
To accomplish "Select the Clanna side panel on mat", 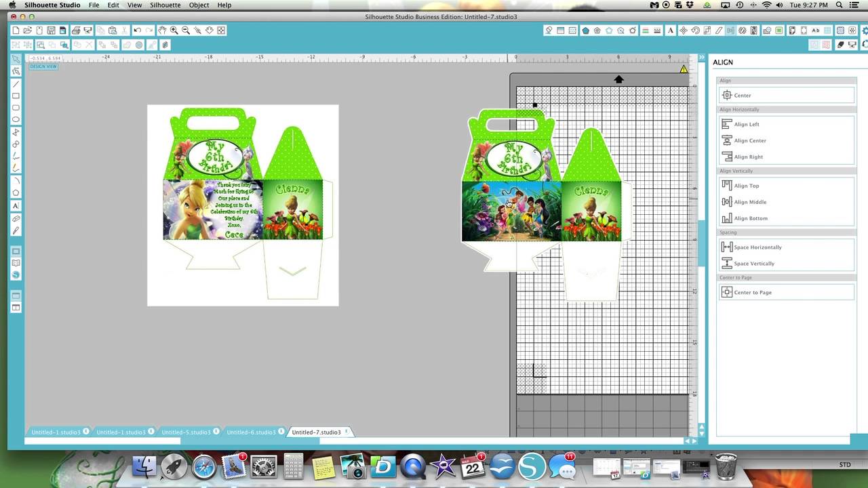I will [591, 210].
